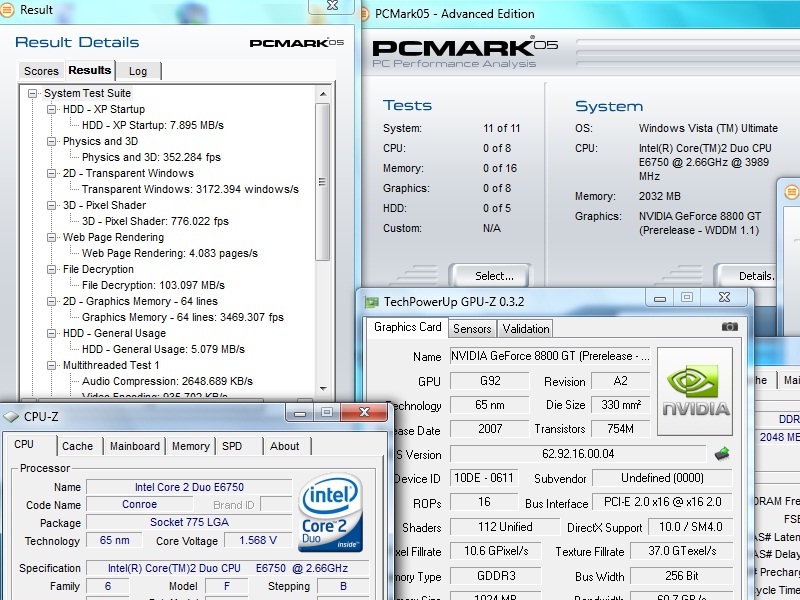Click the results tree scroll down arrow
This screenshot has width=800, height=600.
tap(322, 389)
